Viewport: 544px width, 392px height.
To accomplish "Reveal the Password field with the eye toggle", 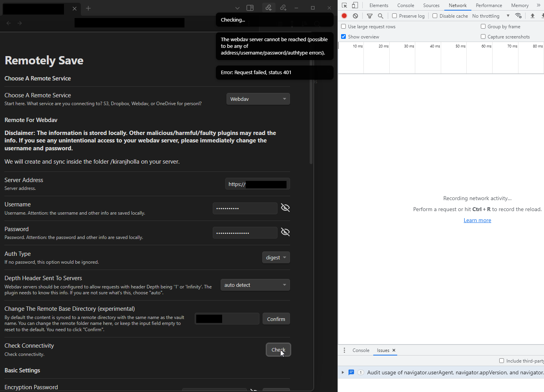I will click(x=285, y=232).
